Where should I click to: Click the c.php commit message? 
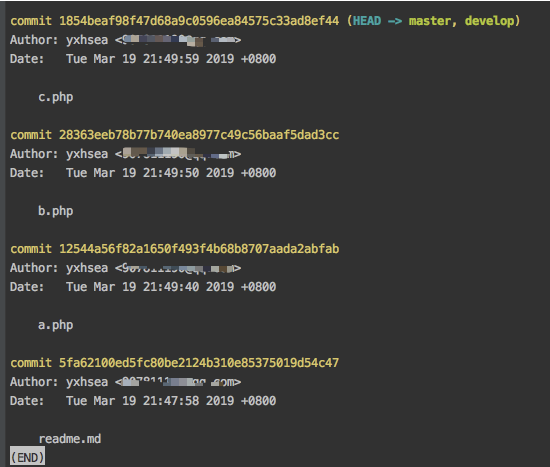point(55,97)
